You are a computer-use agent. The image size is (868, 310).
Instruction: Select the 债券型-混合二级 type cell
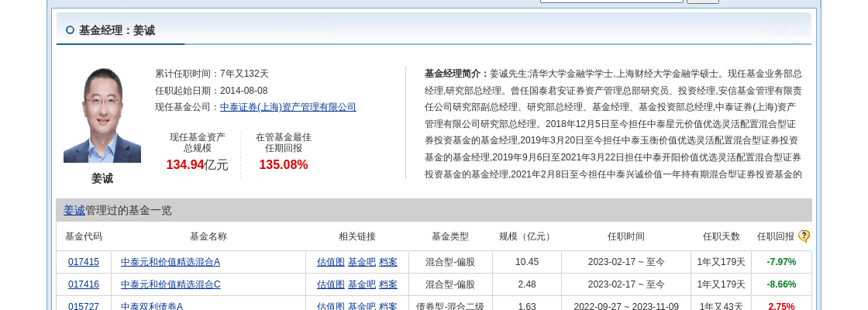(x=450, y=306)
